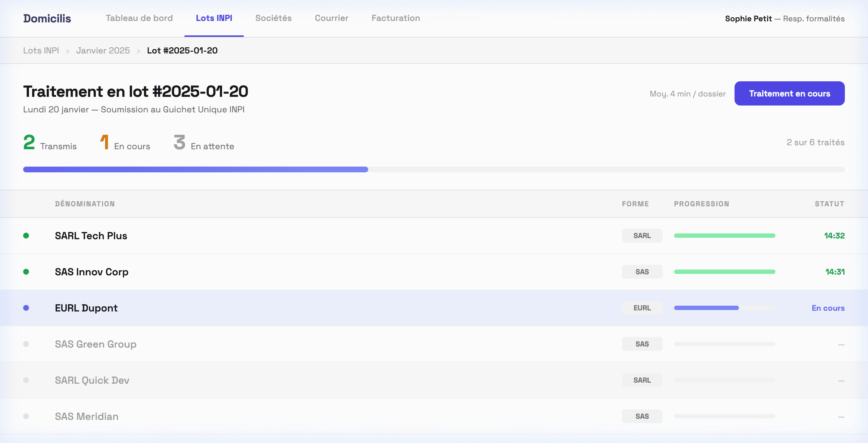Screen dimensions: 868x443
Task: Open the Domicilis logo home link
Action: point(47,18)
